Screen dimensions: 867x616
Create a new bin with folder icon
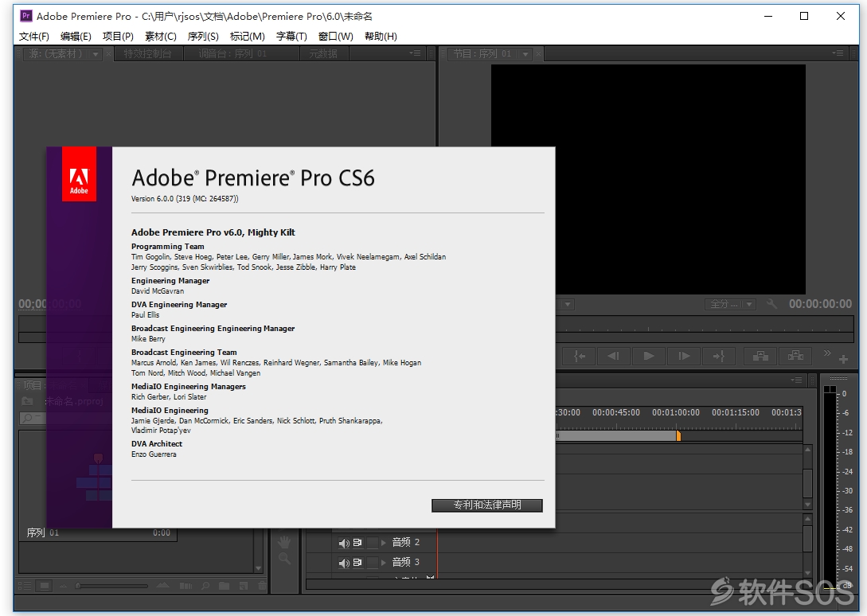point(224,586)
